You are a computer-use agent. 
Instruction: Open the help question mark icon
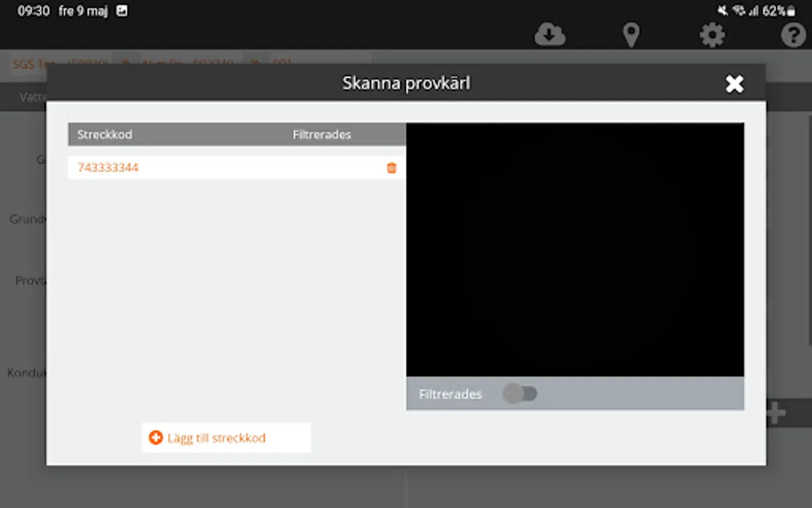coord(792,34)
